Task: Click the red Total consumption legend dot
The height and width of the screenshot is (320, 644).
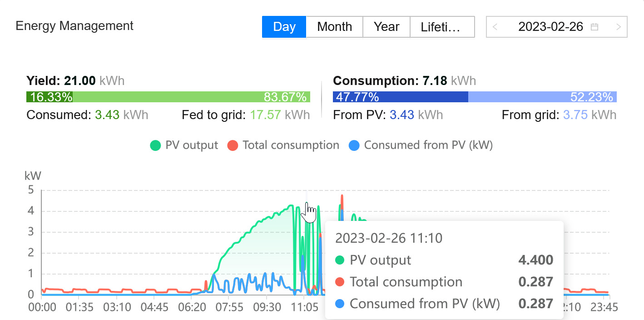Action: pyautogui.click(x=233, y=145)
